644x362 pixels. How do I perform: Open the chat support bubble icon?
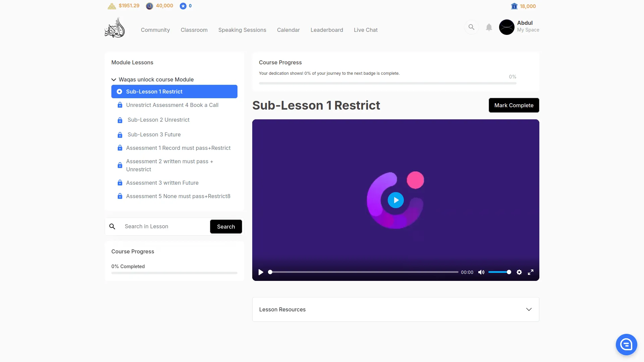(x=626, y=344)
